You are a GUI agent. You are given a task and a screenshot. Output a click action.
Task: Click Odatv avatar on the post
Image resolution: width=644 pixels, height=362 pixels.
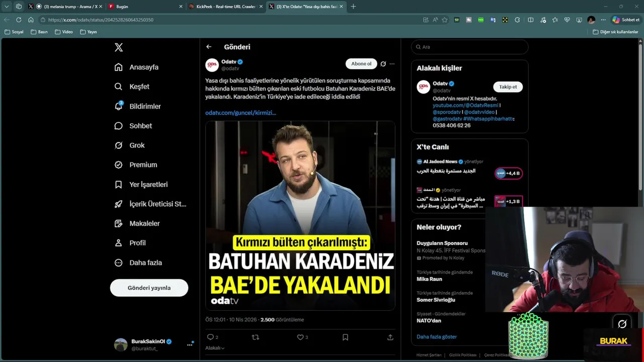[212, 65]
